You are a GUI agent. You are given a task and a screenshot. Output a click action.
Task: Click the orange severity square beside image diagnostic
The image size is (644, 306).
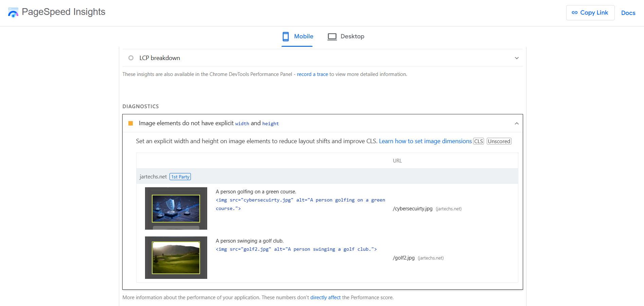(130, 123)
